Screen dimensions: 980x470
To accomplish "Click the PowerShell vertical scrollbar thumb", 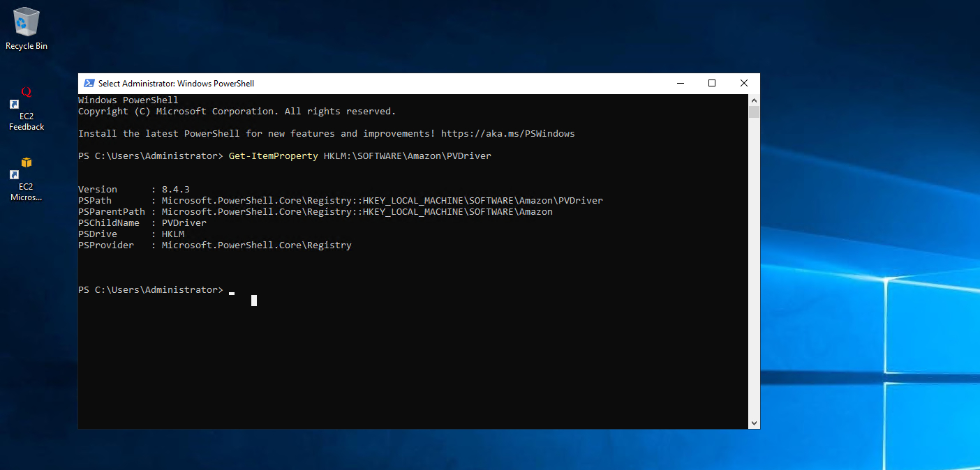I will (x=754, y=112).
